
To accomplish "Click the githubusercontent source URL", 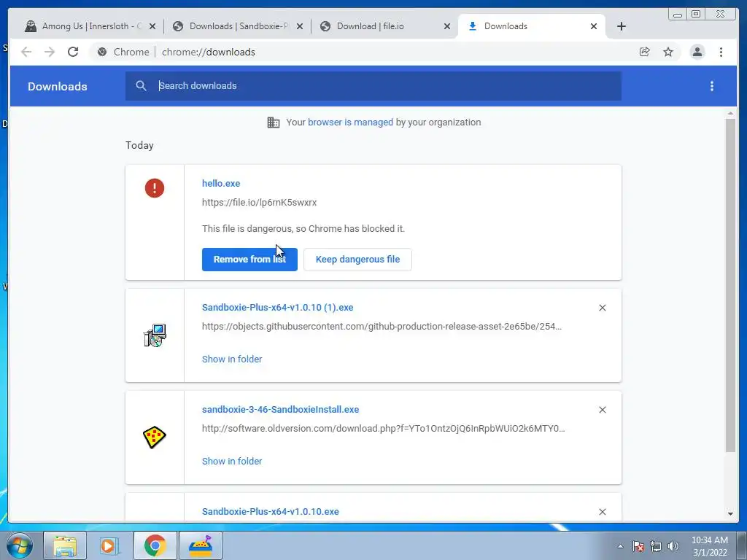I will click(382, 326).
